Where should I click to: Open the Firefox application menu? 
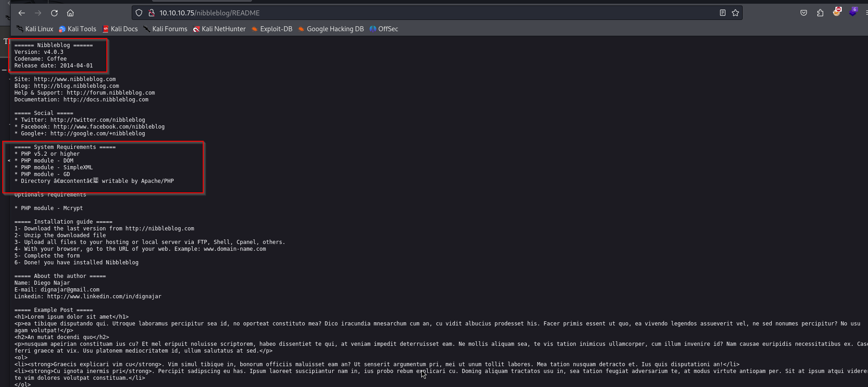coord(866,13)
